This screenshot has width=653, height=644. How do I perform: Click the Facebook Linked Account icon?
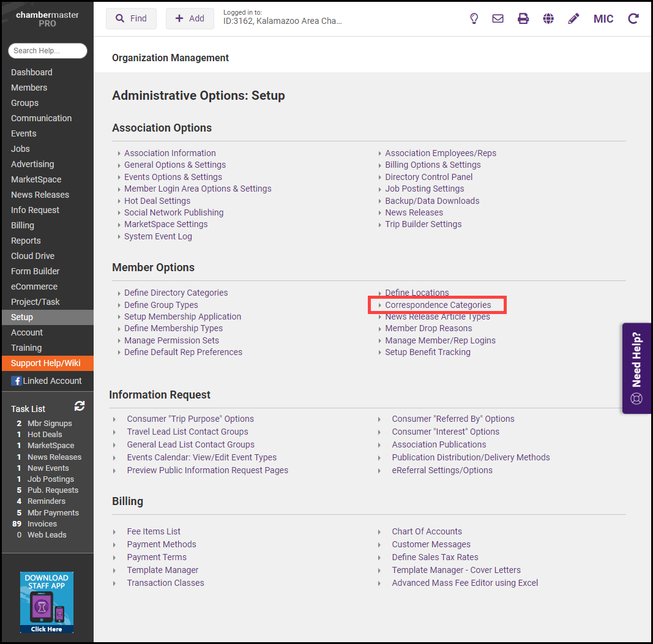(x=17, y=381)
